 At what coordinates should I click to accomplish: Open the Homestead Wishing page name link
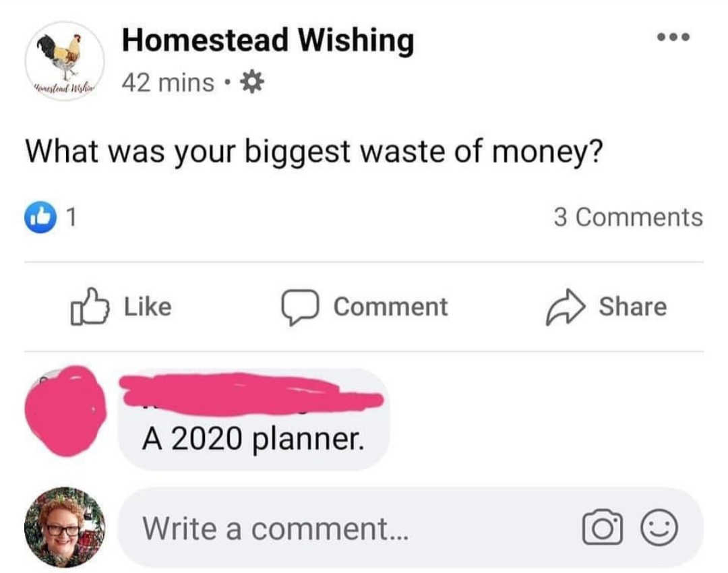pyautogui.click(x=267, y=40)
